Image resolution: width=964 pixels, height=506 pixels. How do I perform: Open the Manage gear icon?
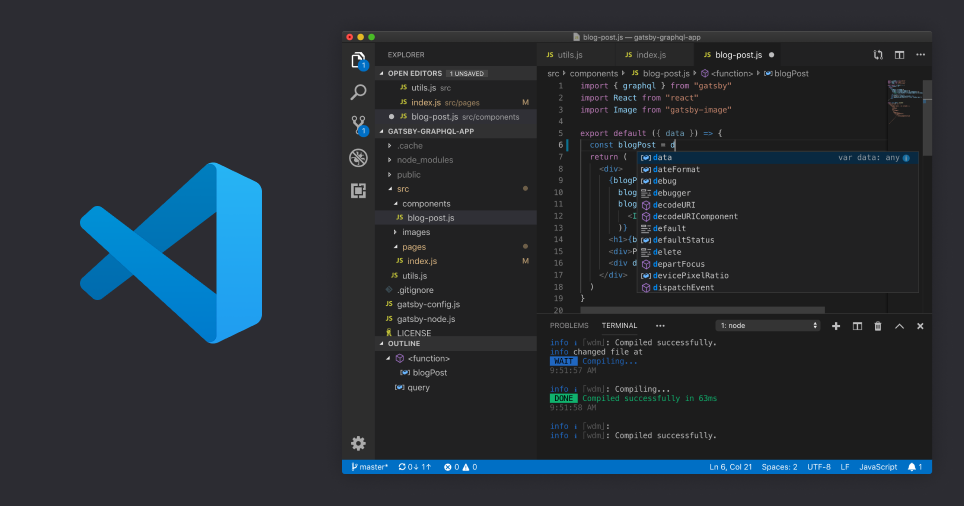coord(358,443)
